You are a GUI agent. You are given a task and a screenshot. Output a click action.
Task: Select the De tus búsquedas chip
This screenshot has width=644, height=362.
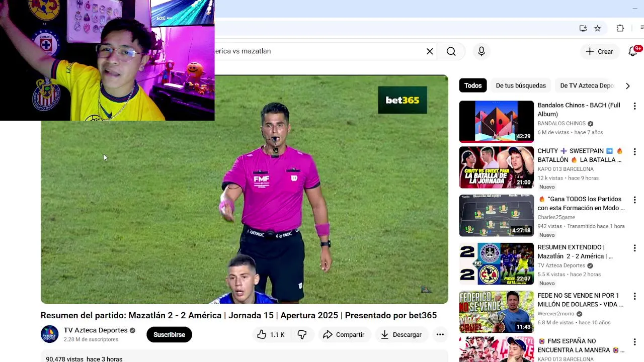[521, 85]
